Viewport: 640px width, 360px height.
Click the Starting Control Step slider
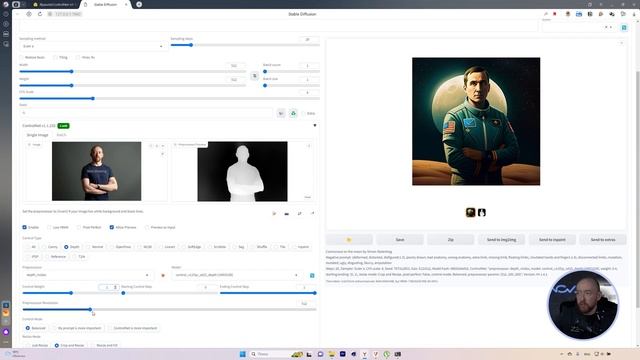[x=169, y=293]
